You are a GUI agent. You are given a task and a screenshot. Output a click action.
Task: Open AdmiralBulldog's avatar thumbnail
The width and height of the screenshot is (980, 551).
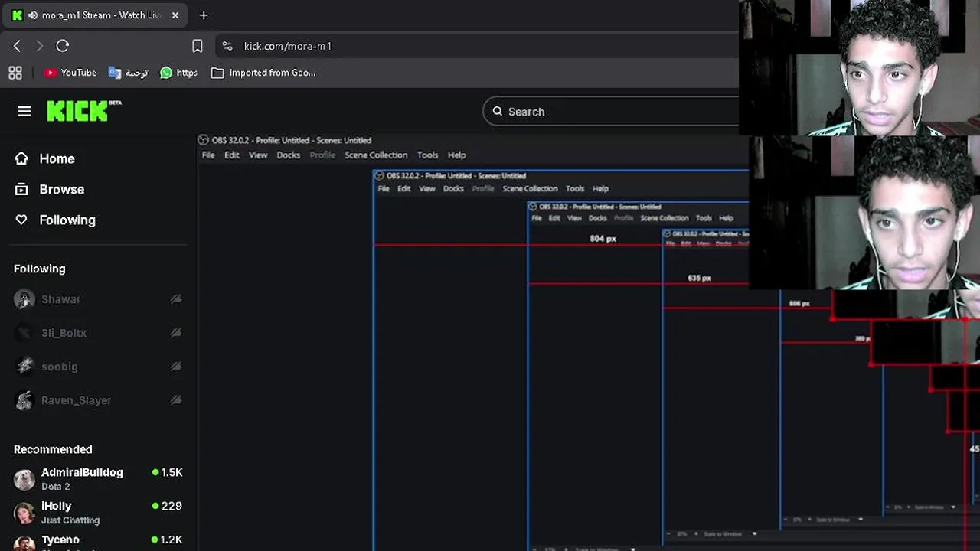pyautogui.click(x=24, y=480)
